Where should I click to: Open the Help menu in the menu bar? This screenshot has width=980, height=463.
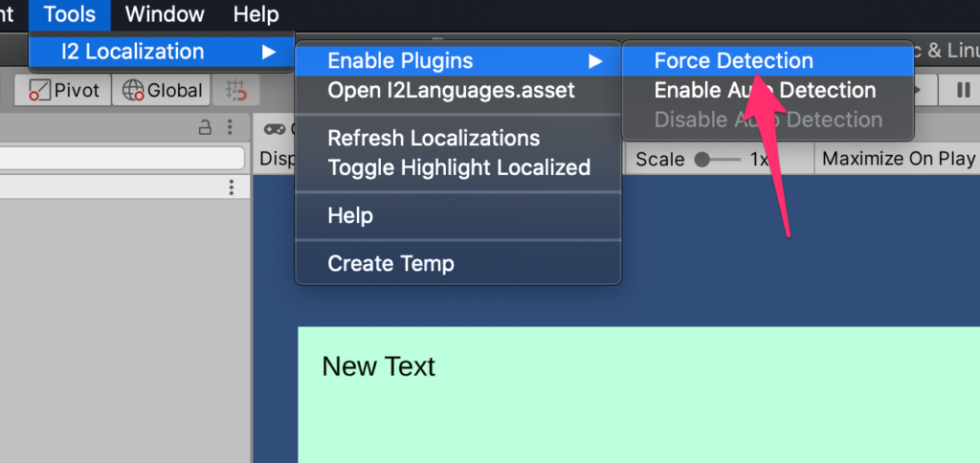coord(256,14)
